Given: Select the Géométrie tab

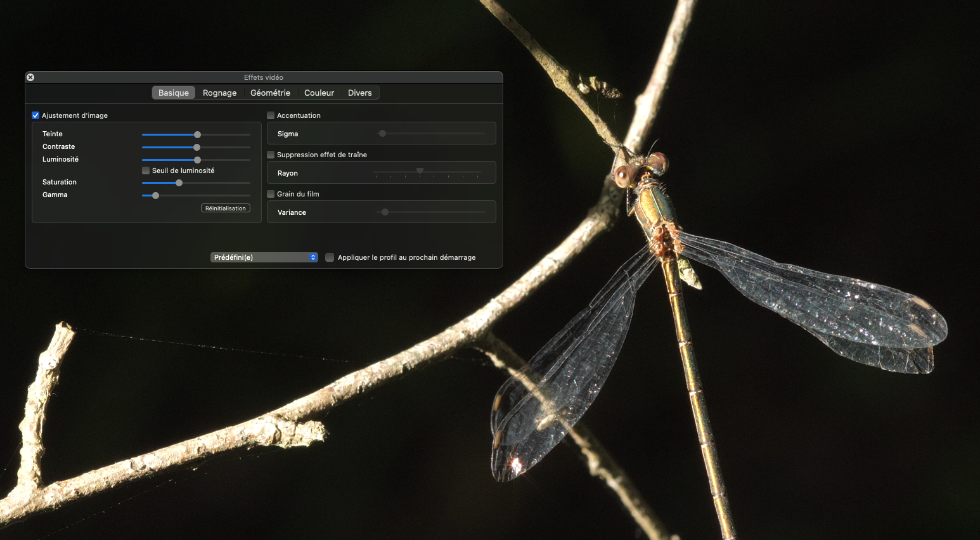Looking at the screenshot, I should 270,93.
